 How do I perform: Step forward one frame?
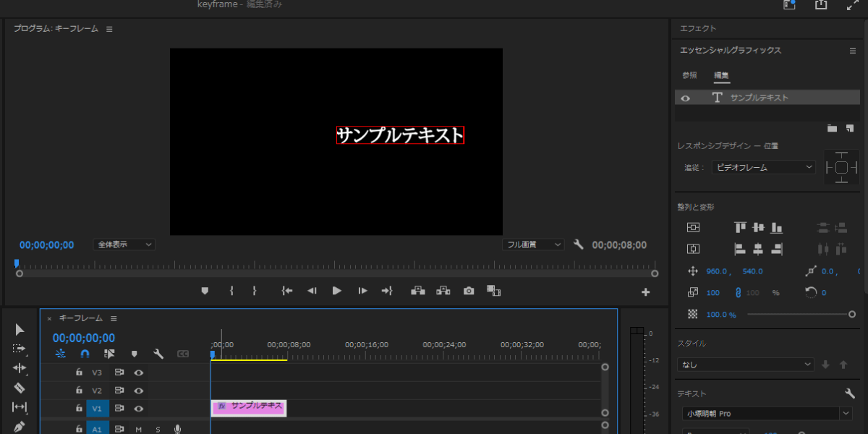click(x=362, y=291)
